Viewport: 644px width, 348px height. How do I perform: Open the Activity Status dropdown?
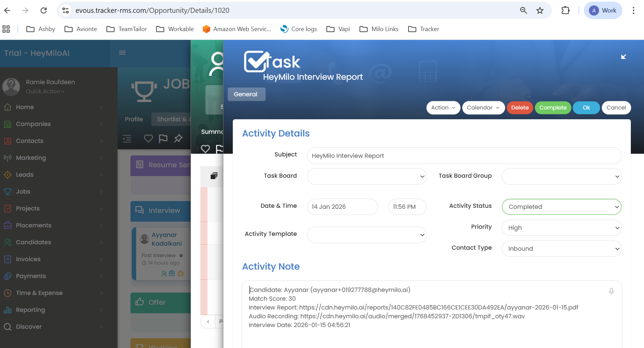[x=561, y=207]
